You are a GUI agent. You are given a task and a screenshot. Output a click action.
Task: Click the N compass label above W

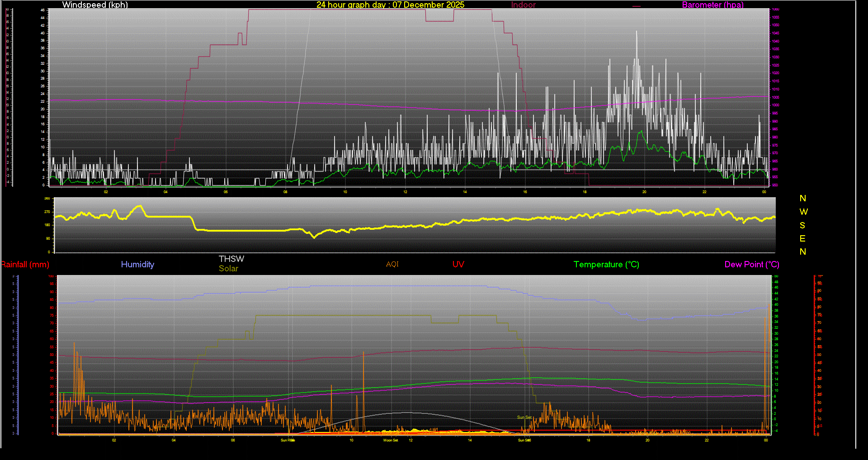[x=803, y=199]
